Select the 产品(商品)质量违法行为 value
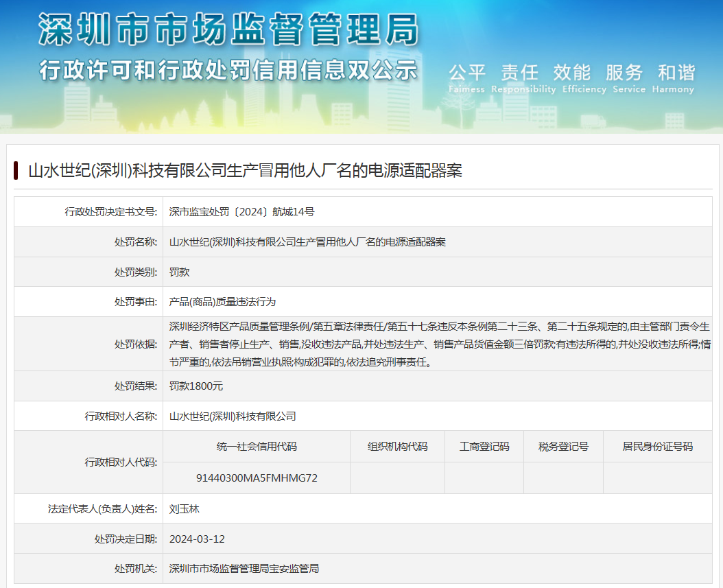This screenshot has height=588, width=723. click(222, 302)
